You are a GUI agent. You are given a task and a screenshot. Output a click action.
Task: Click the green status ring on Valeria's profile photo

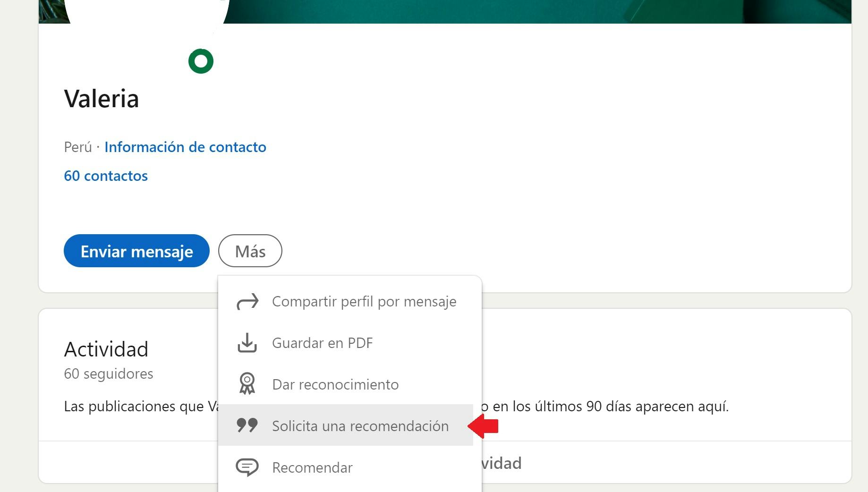pos(202,60)
